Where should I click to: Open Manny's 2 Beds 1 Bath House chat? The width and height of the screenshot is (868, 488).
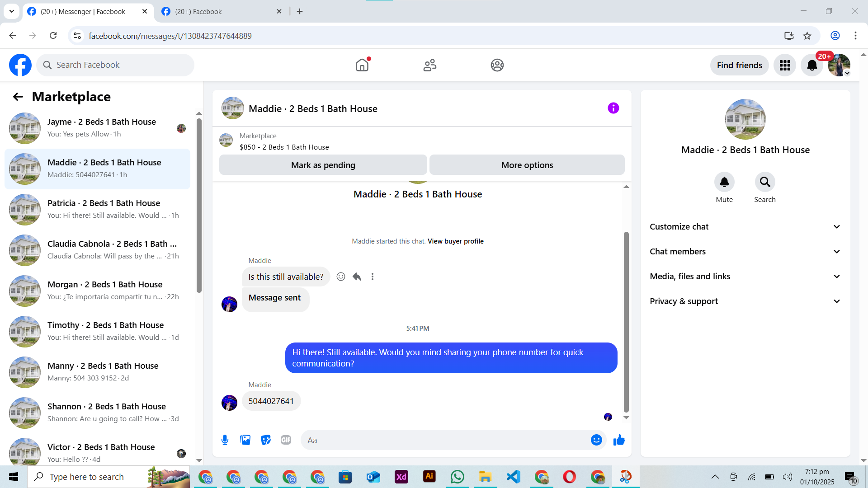click(x=97, y=372)
